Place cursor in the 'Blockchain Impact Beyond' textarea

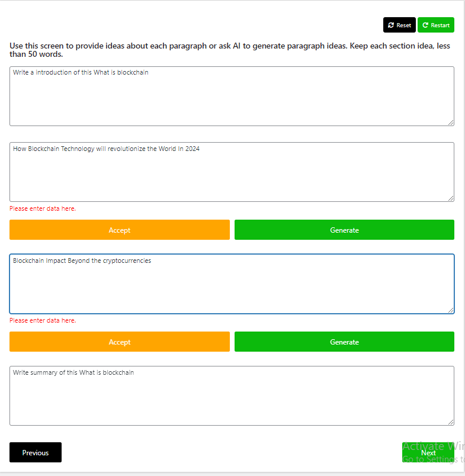232,284
